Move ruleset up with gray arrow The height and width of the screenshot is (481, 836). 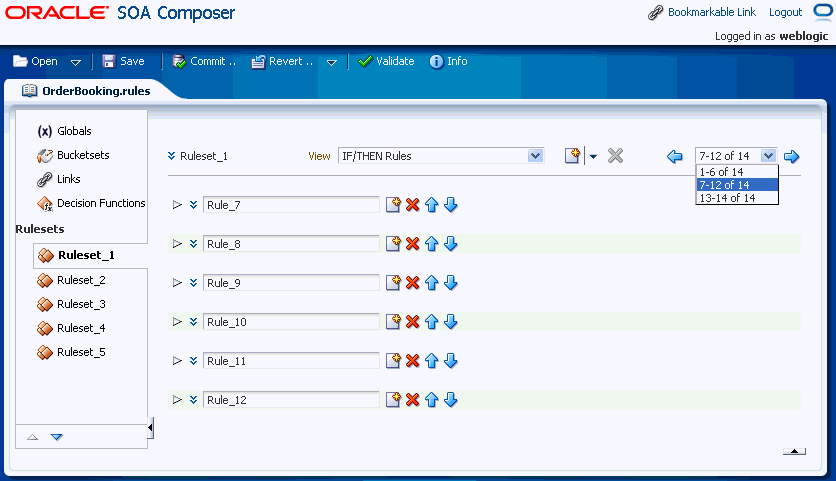tap(33, 437)
